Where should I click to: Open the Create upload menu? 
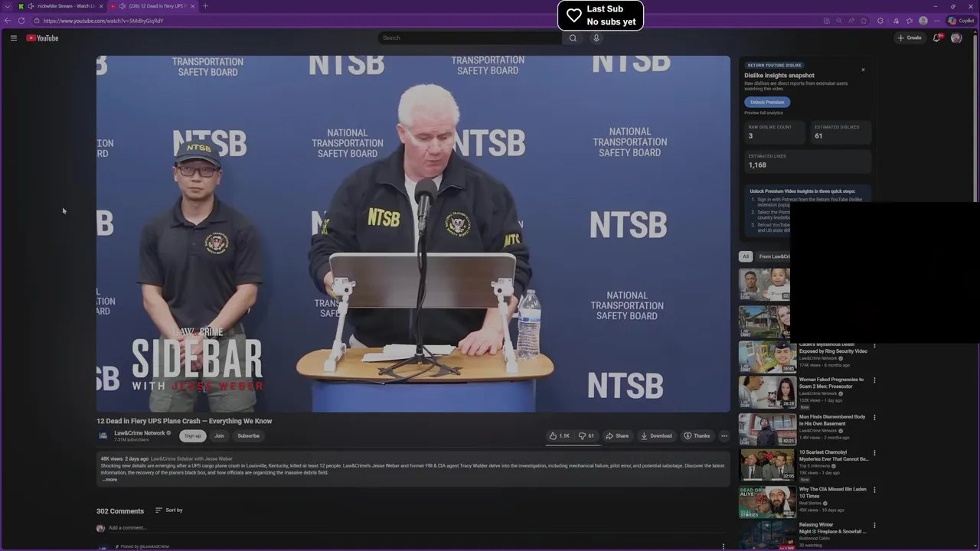tap(910, 37)
